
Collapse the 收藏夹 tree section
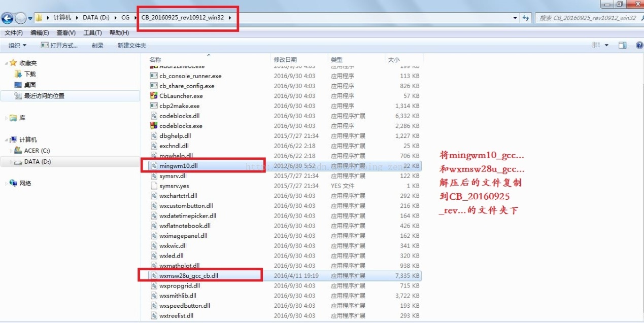[7, 63]
